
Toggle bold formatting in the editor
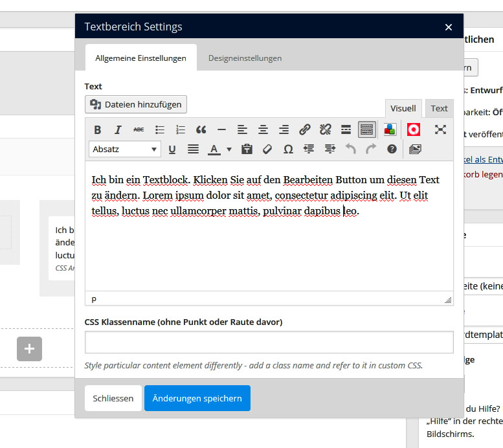coord(98,129)
